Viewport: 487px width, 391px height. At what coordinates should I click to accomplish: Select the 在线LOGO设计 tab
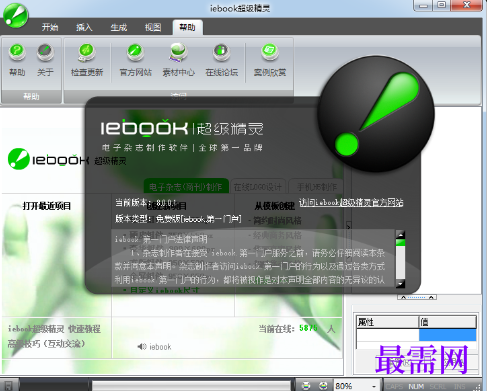tap(258, 187)
